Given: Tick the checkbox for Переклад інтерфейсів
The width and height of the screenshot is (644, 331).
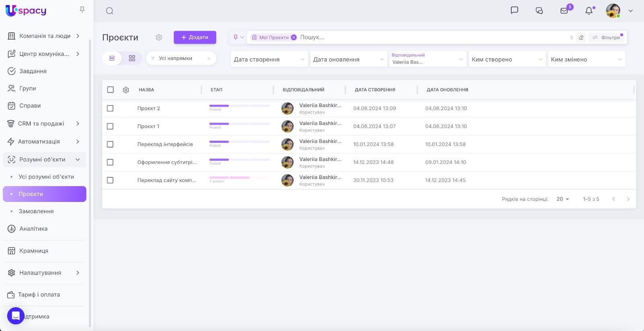Looking at the screenshot, I should (x=110, y=144).
